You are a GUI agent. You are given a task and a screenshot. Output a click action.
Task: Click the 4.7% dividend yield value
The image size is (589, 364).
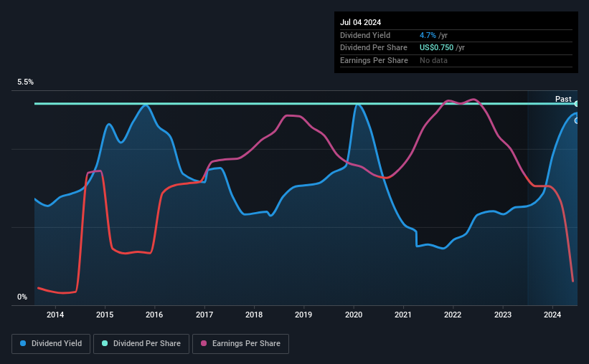coord(428,35)
